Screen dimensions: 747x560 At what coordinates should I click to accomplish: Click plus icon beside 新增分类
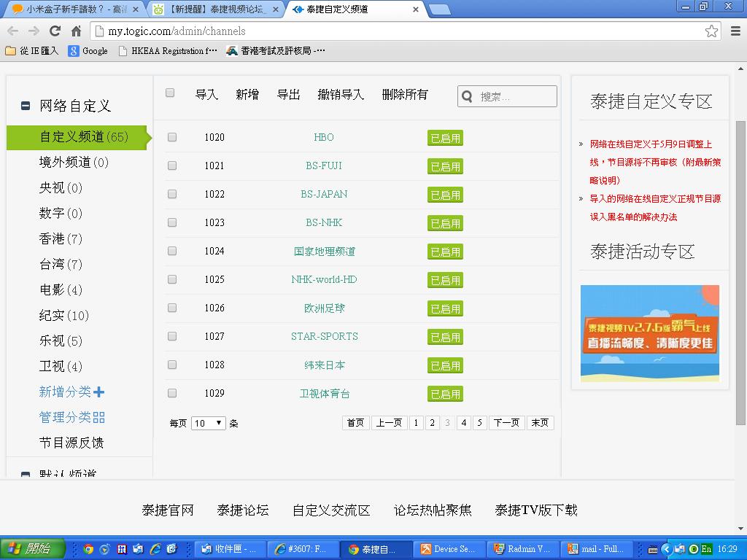pos(99,392)
